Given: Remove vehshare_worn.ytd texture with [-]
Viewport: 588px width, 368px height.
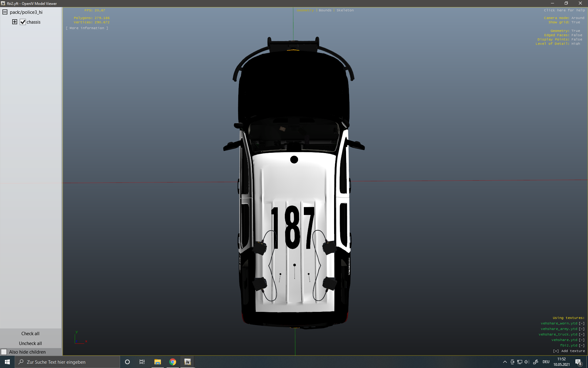Looking at the screenshot, I should click(582, 324).
